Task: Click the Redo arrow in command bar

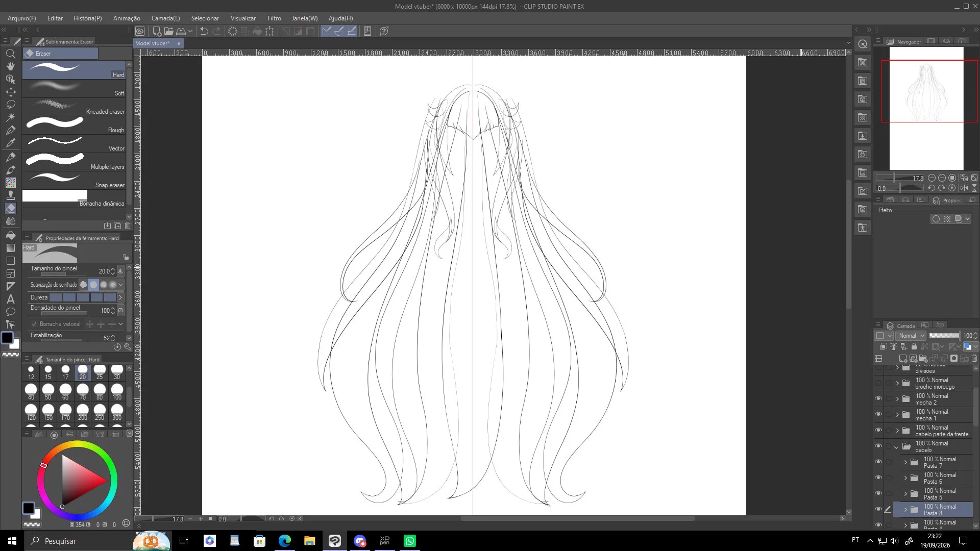Action: tap(216, 31)
